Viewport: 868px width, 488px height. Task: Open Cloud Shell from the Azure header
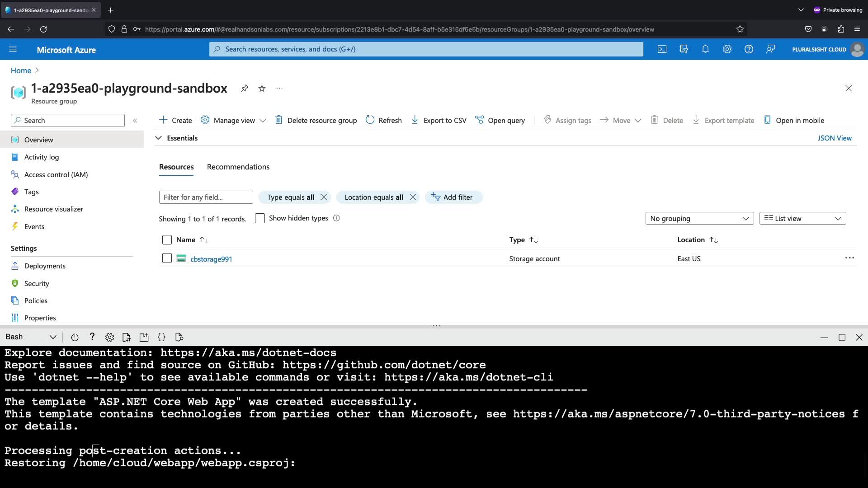(x=662, y=49)
